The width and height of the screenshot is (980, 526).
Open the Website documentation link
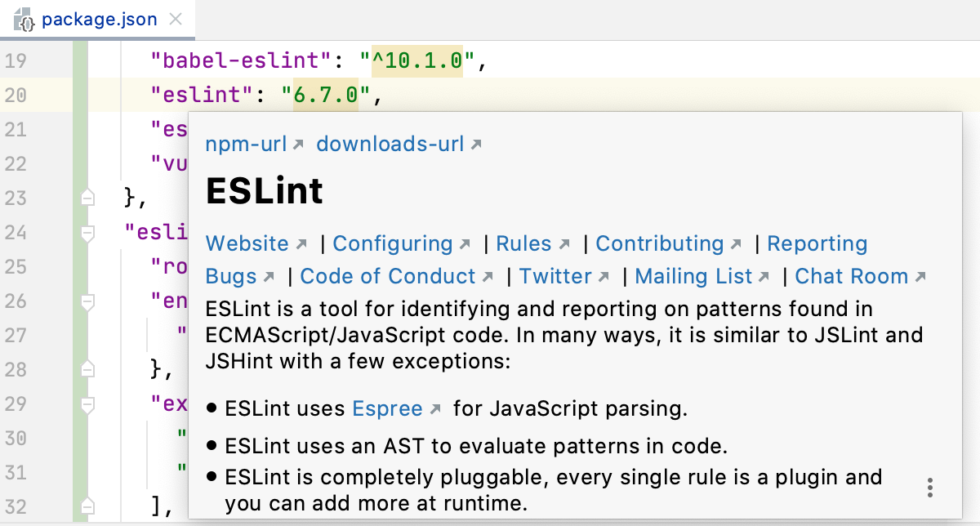(x=247, y=243)
